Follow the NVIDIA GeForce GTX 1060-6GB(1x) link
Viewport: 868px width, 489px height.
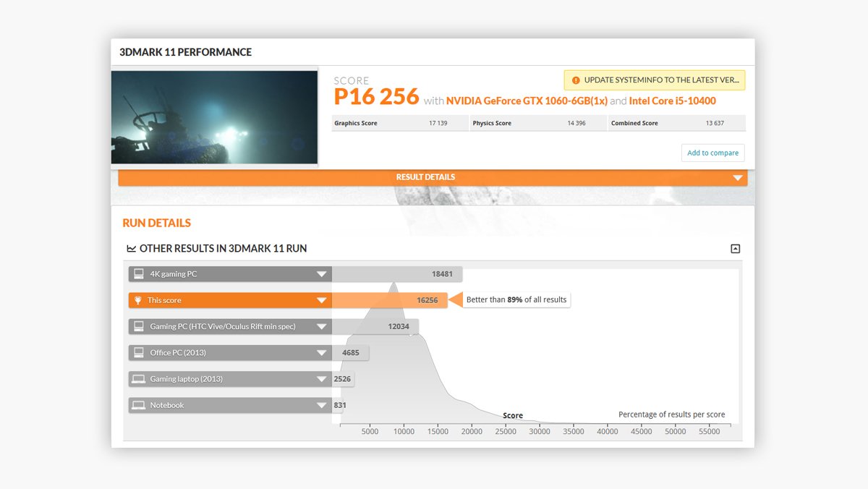coord(527,101)
